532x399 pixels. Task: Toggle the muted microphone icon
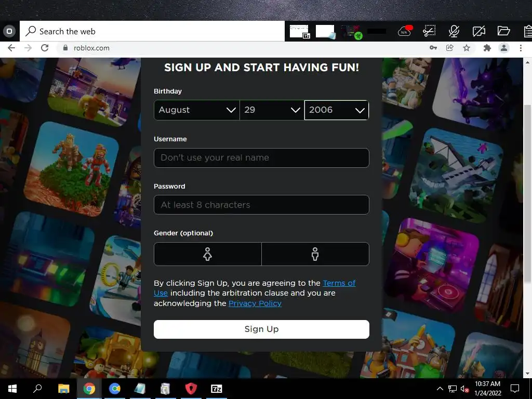[454, 31]
